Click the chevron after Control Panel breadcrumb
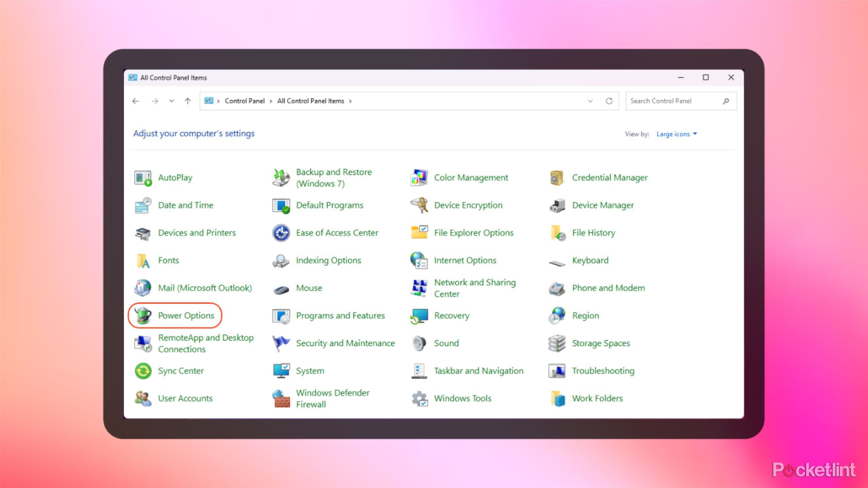The image size is (868, 488). coord(271,101)
